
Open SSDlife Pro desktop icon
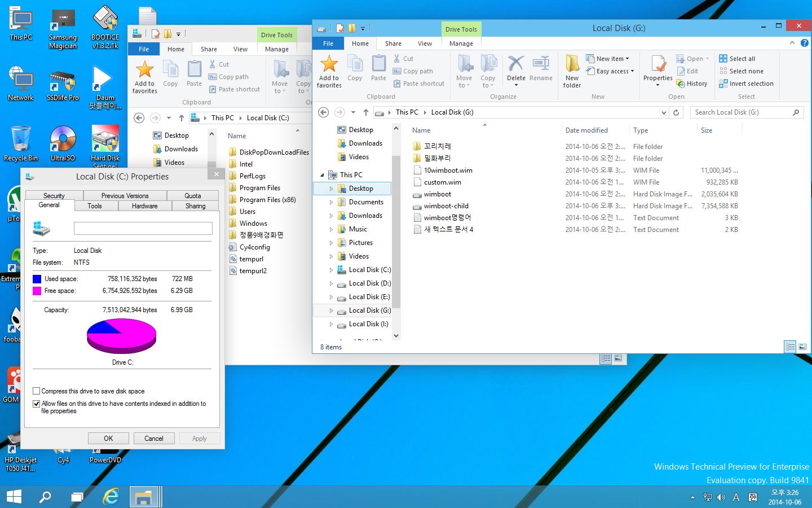coord(63,86)
